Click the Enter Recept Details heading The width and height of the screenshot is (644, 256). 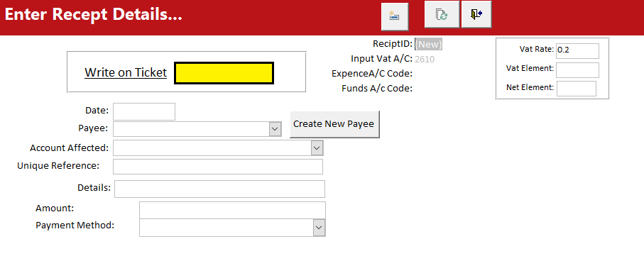[93, 14]
